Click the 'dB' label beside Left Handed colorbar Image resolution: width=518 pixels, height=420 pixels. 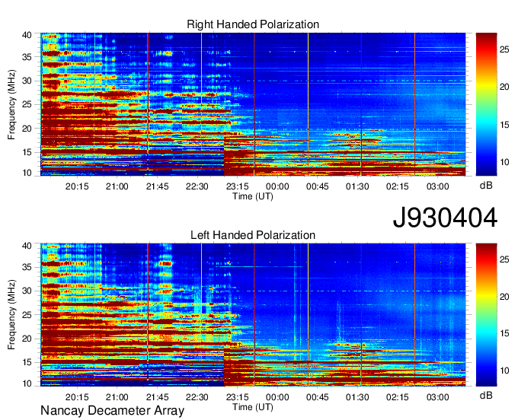click(486, 395)
